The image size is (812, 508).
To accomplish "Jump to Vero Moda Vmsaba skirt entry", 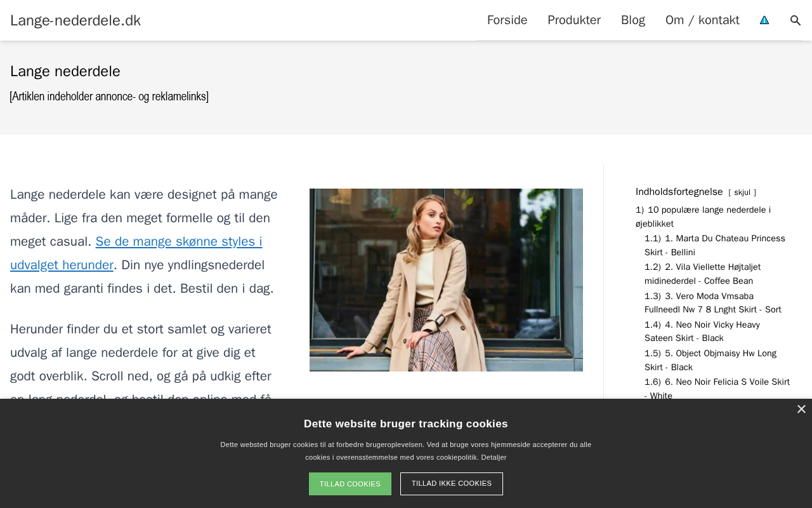I will coord(712,303).
